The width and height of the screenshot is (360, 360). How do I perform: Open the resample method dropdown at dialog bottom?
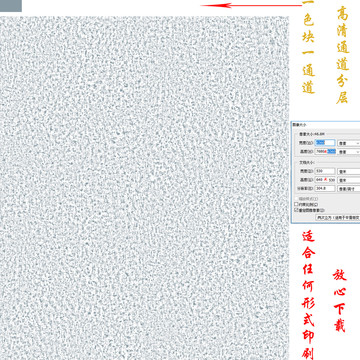(x=338, y=217)
